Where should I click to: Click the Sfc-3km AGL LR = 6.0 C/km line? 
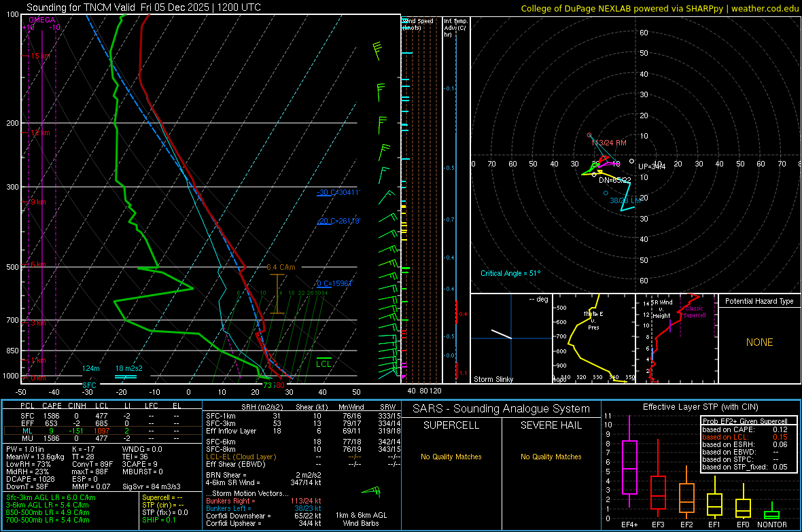[51, 497]
